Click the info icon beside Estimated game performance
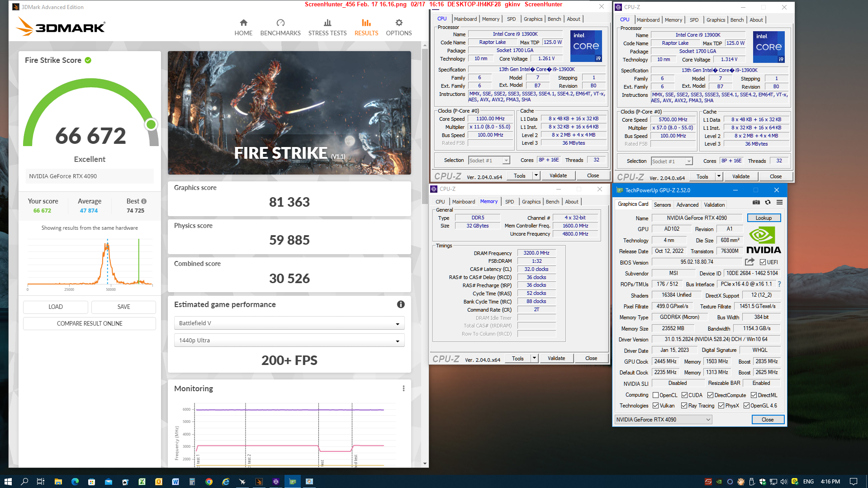 [401, 304]
